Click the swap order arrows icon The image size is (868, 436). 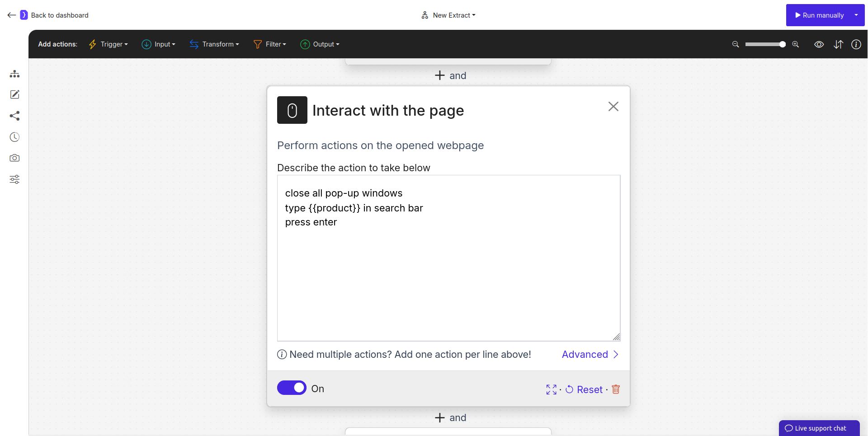click(x=839, y=44)
